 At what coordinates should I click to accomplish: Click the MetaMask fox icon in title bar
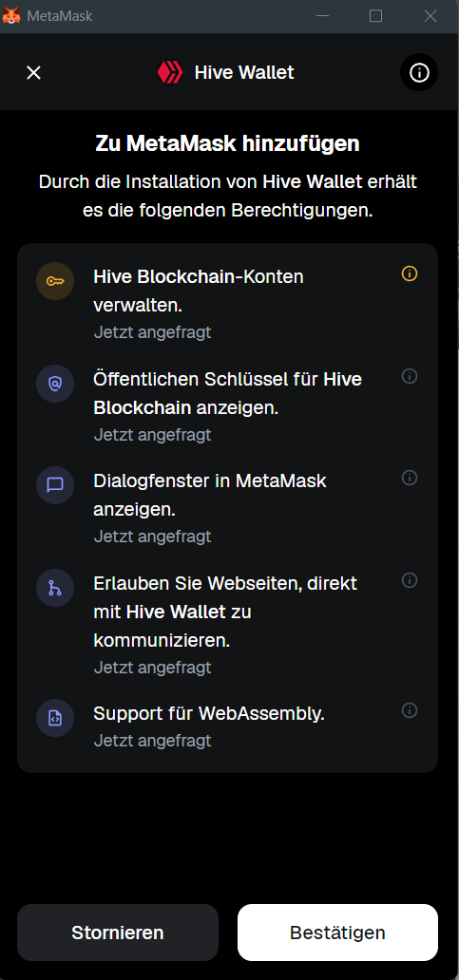[x=11, y=16]
